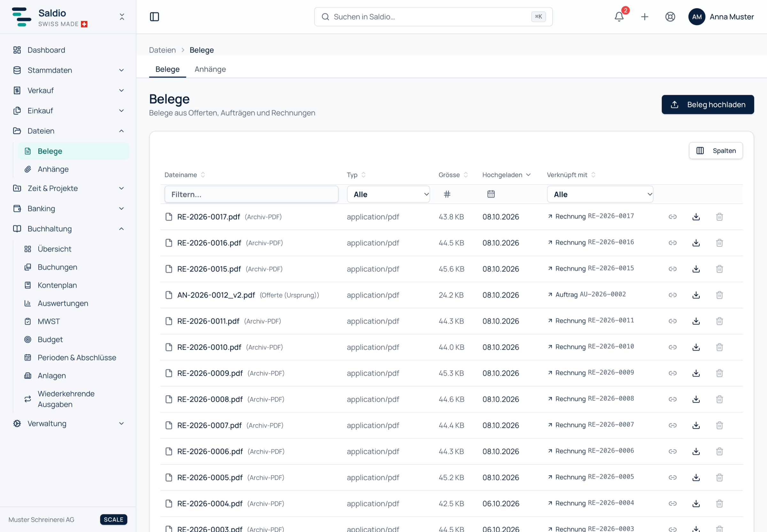Viewport: 767px width, 532px height.
Task: Copy link for RE-2026-0007.pdf
Action: point(673,425)
